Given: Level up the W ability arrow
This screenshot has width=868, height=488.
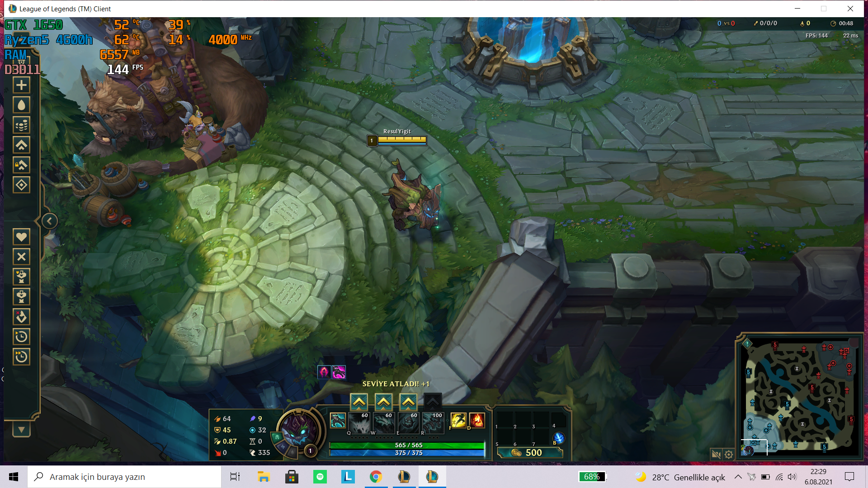Looking at the screenshot, I should [383, 402].
